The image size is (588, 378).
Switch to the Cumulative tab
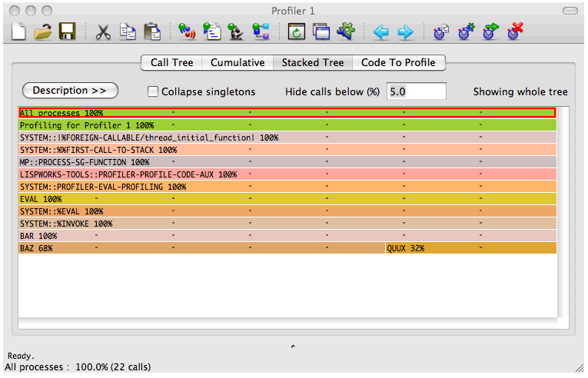(238, 63)
